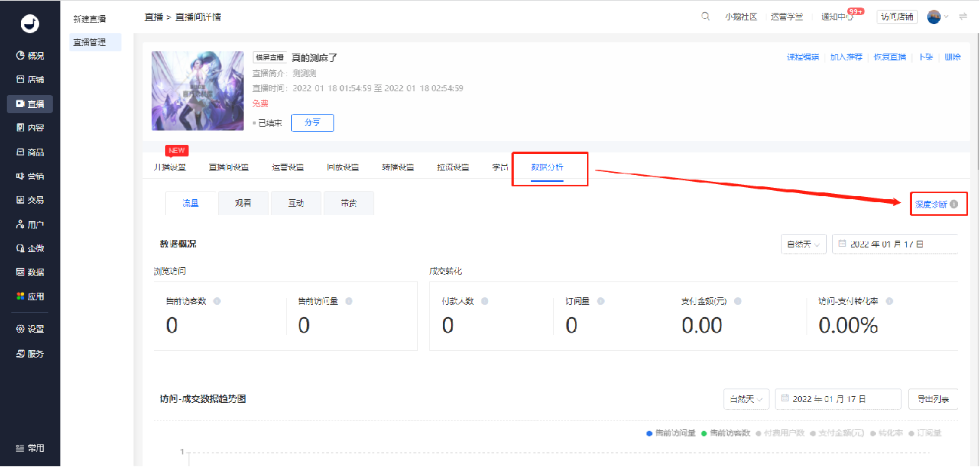Click the switch arrows icon beside avatar
The width and height of the screenshot is (980, 467).
pyautogui.click(x=963, y=17)
